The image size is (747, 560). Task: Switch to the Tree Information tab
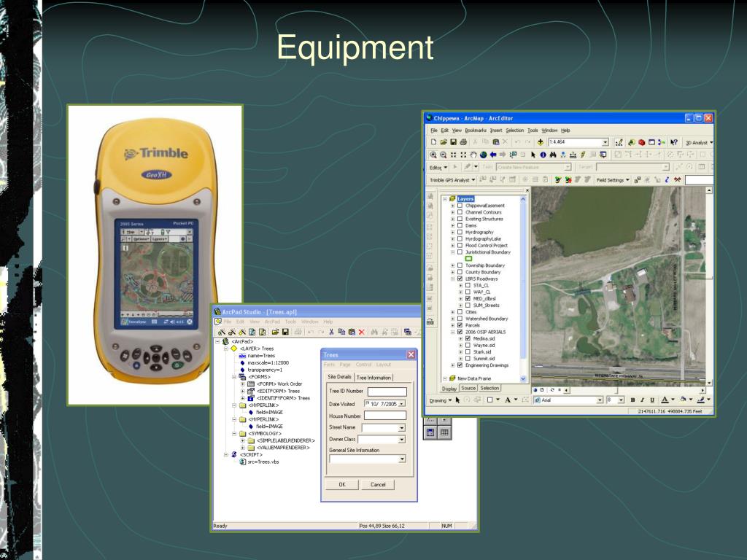373,378
